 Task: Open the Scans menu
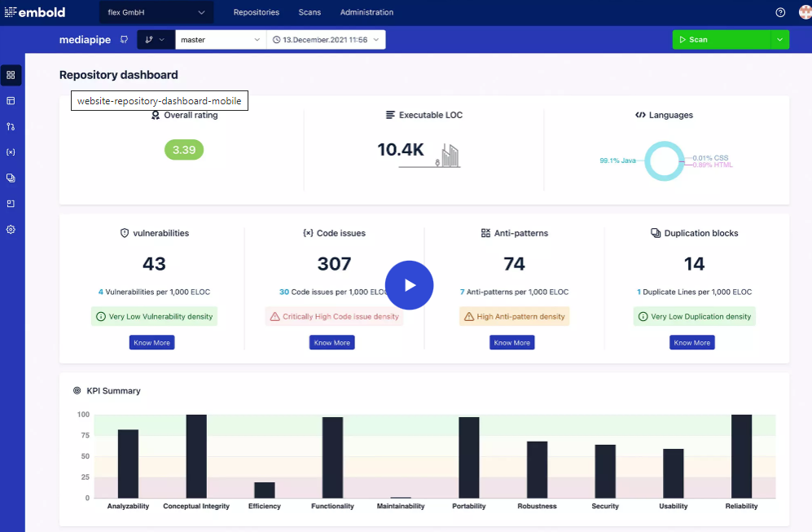[x=309, y=12]
